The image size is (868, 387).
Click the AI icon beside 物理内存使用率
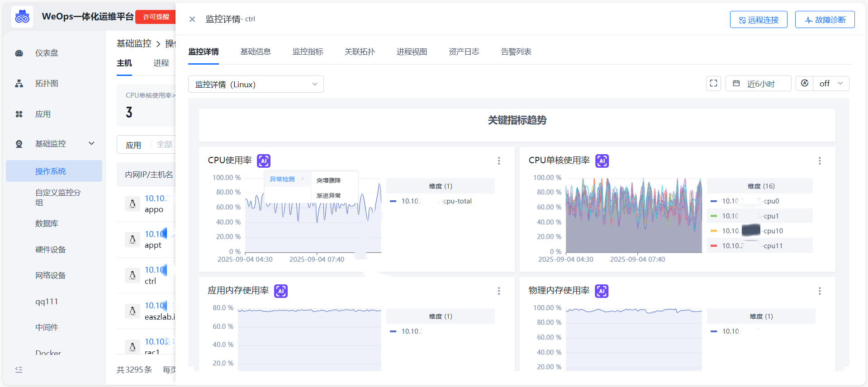(x=602, y=291)
